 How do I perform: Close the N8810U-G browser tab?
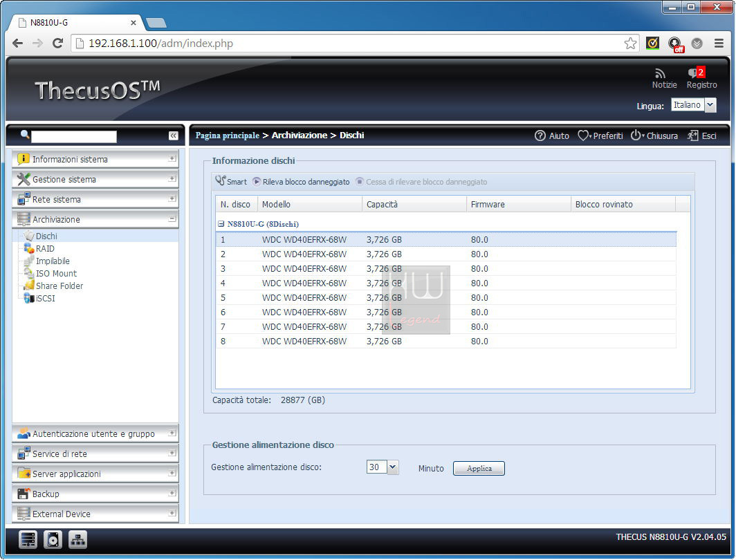click(x=134, y=23)
